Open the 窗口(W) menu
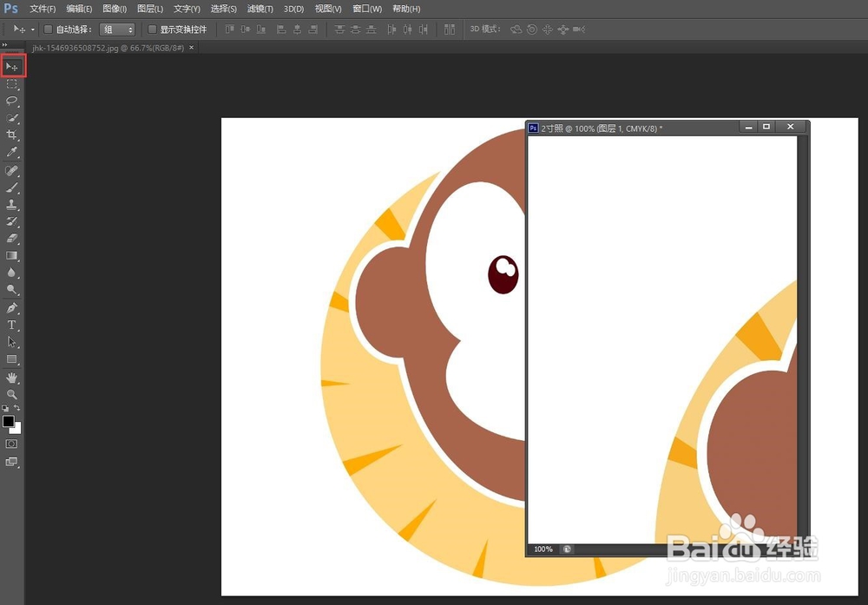 [x=367, y=9]
